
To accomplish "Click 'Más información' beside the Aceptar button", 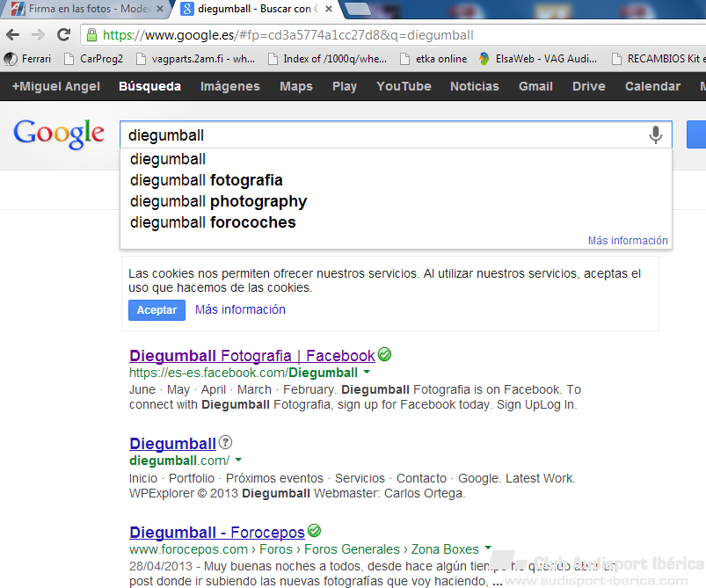I will click(x=240, y=309).
